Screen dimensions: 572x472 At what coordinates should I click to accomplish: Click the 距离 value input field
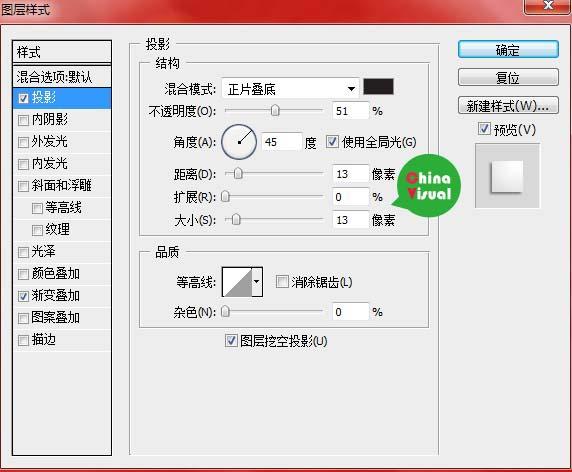[x=350, y=174]
